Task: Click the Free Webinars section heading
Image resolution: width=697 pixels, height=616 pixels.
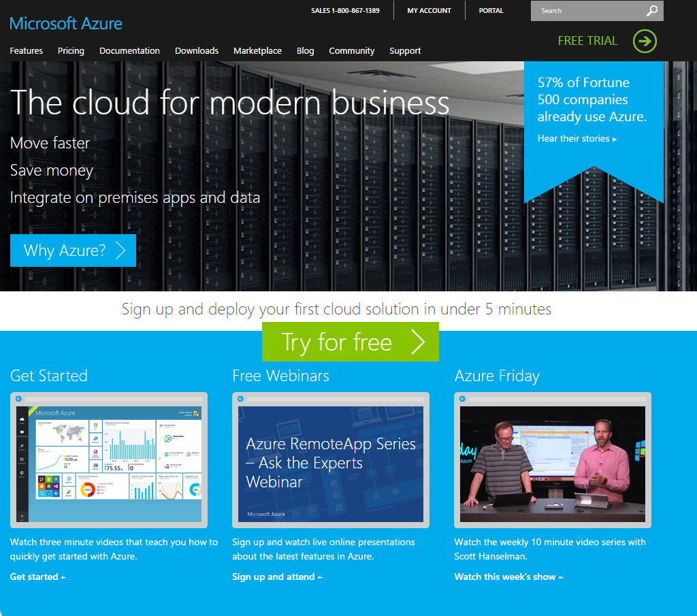Action: coord(281,376)
